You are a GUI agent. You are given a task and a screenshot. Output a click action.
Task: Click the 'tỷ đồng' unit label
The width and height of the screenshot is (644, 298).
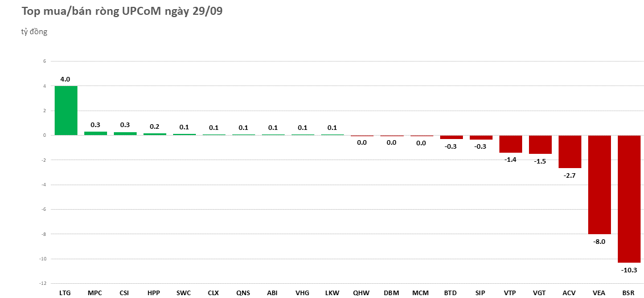[x=34, y=32]
